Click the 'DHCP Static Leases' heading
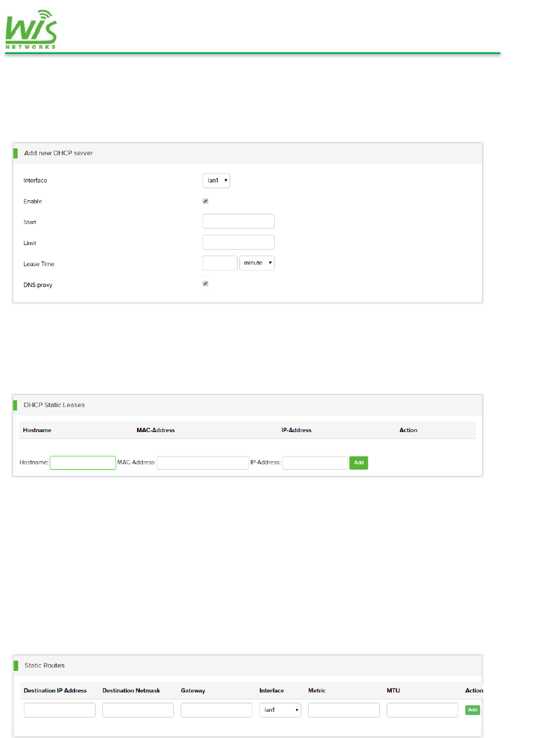This screenshot has width=560, height=738. [54, 405]
